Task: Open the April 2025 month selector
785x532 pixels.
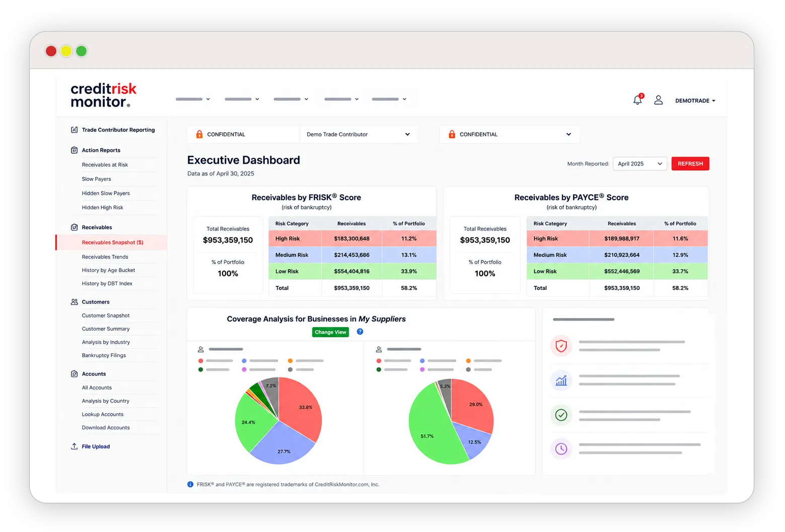Action: point(639,164)
